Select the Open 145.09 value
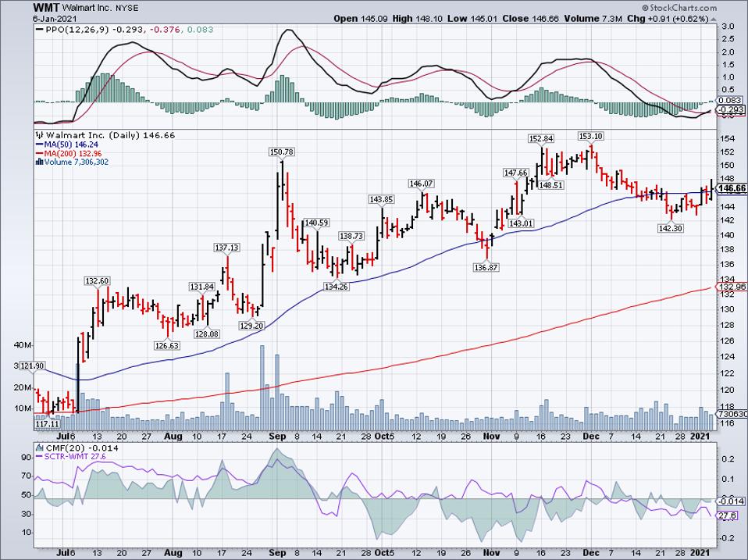The width and height of the screenshot is (748, 560). pos(362,19)
